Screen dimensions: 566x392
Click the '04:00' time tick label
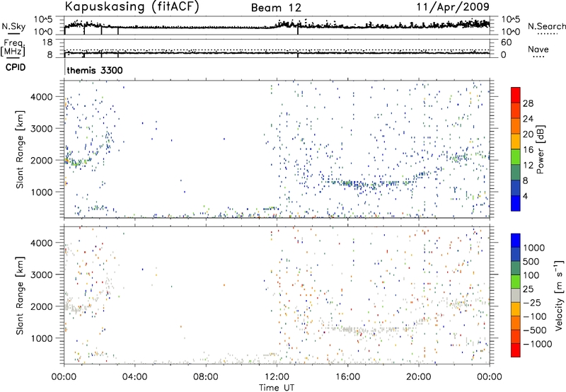coord(134,377)
